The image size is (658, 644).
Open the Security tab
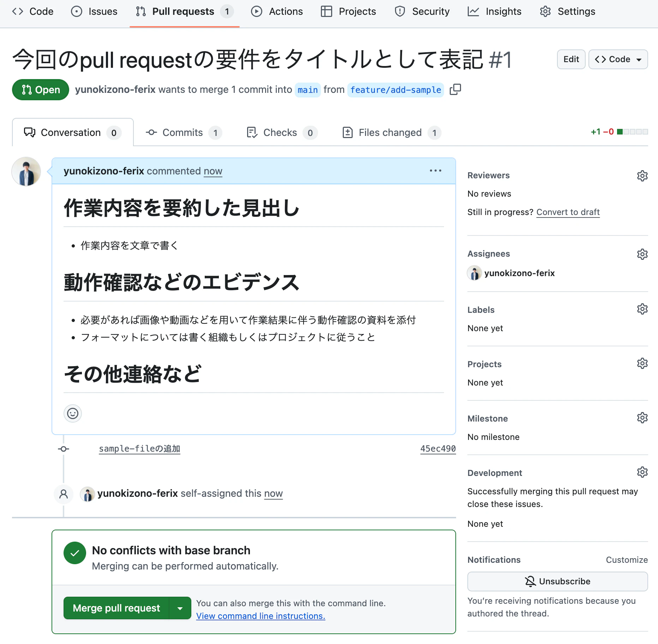[x=422, y=12]
